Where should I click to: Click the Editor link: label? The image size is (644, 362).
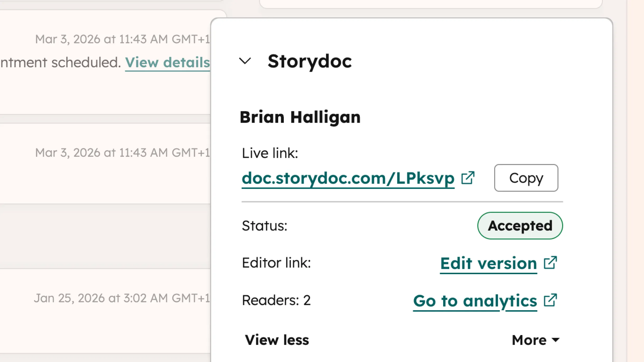(x=276, y=263)
